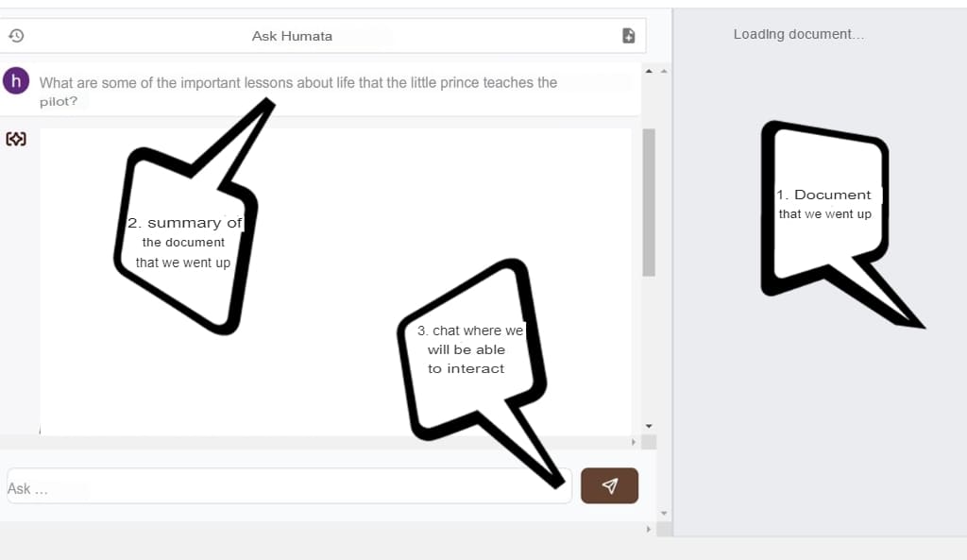This screenshot has width=967, height=560.
Task: Click the vertical scrollbar thumb in chat
Action: [649, 201]
